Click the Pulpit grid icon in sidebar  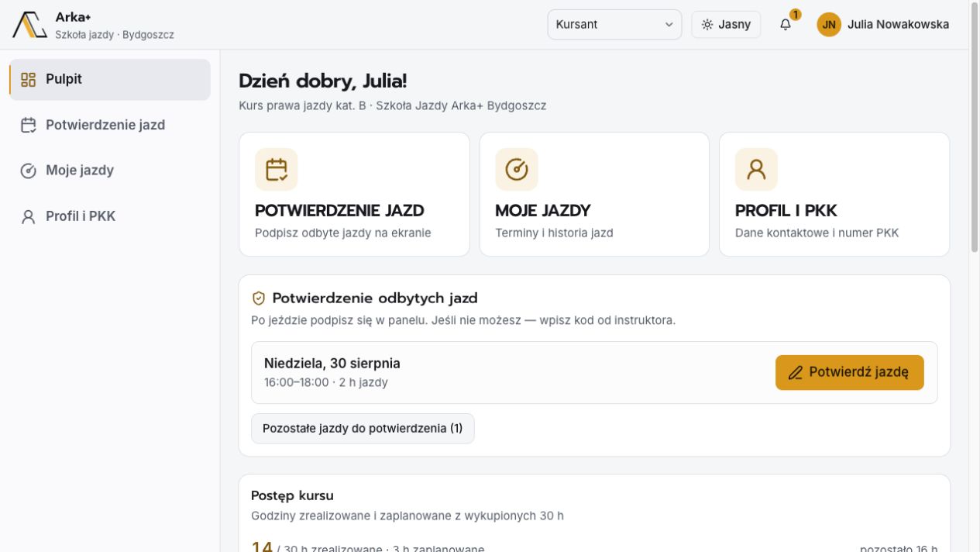point(29,79)
